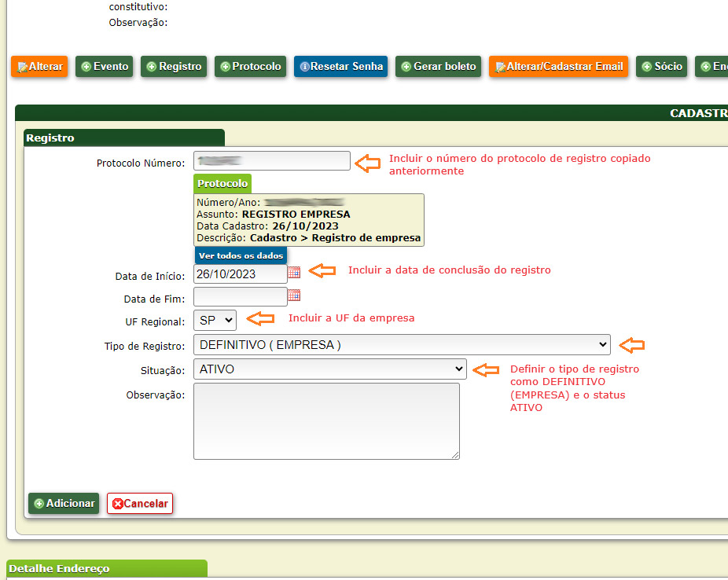728x580 pixels.
Task: Expand the UF Regional dropdown
Action: pyautogui.click(x=215, y=320)
